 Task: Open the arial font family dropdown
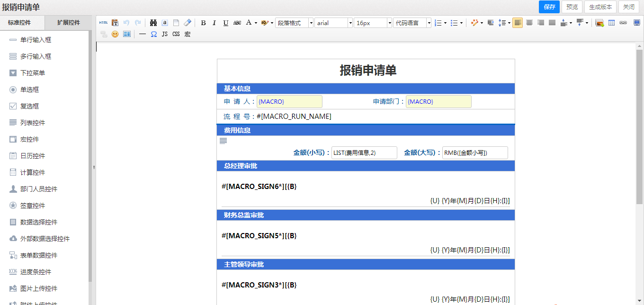click(333, 23)
